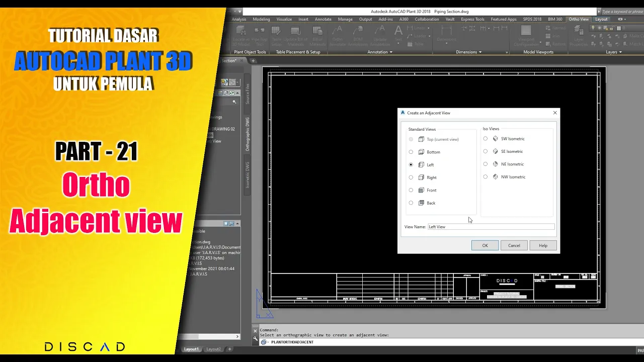Open the Dimensions panel dialog launcher arrow
644x362 pixels.
507,52
